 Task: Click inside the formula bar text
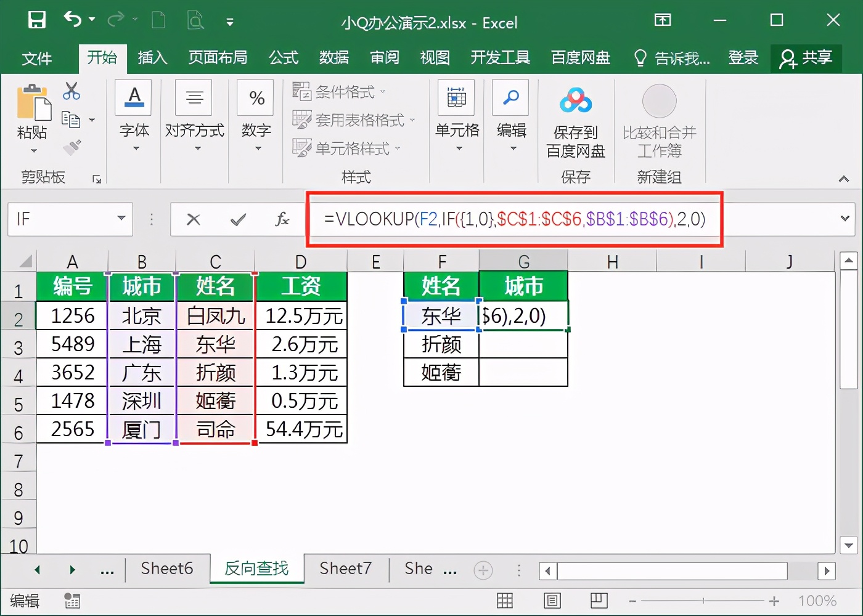point(515,219)
